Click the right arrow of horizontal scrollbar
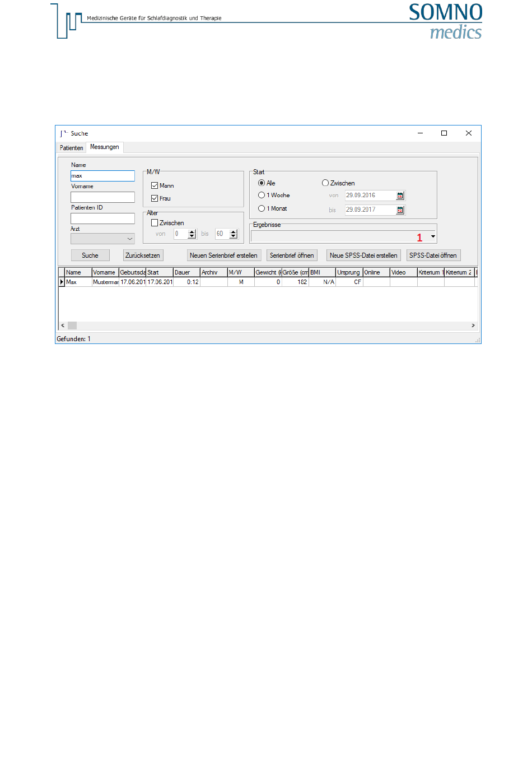Image resolution: width=532 pixels, height=767 pixels. click(473, 326)
